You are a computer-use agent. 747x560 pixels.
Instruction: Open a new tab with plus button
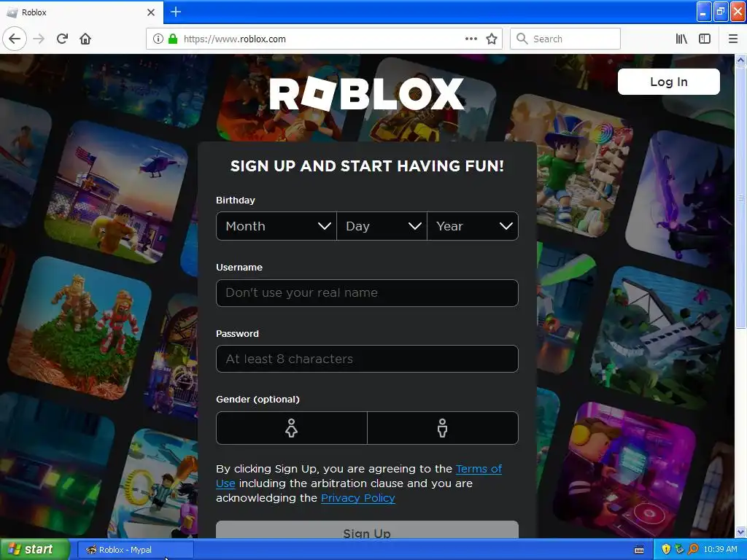click(x=176, y=12)
